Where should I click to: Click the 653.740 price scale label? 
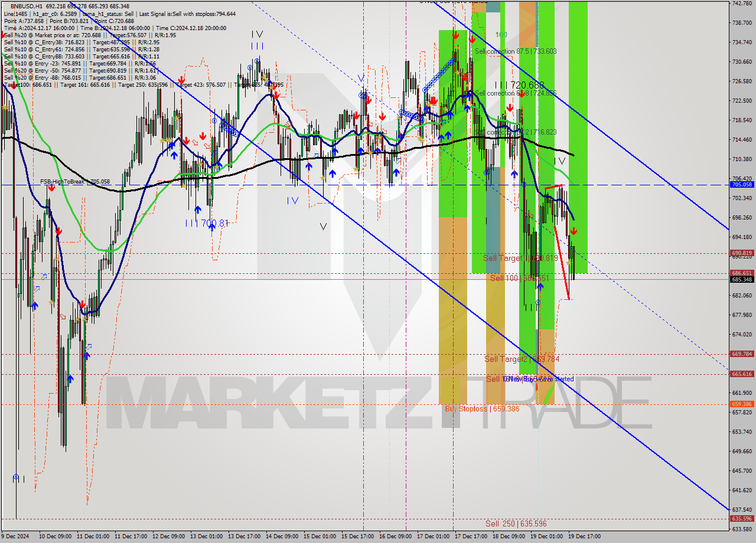tap(742, 431)
